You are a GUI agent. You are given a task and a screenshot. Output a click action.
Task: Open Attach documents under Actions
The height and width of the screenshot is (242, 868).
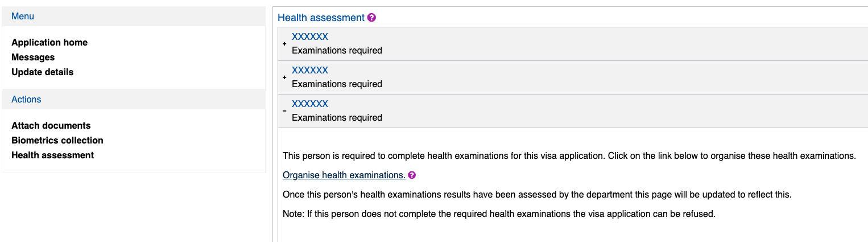coord(51,126)
